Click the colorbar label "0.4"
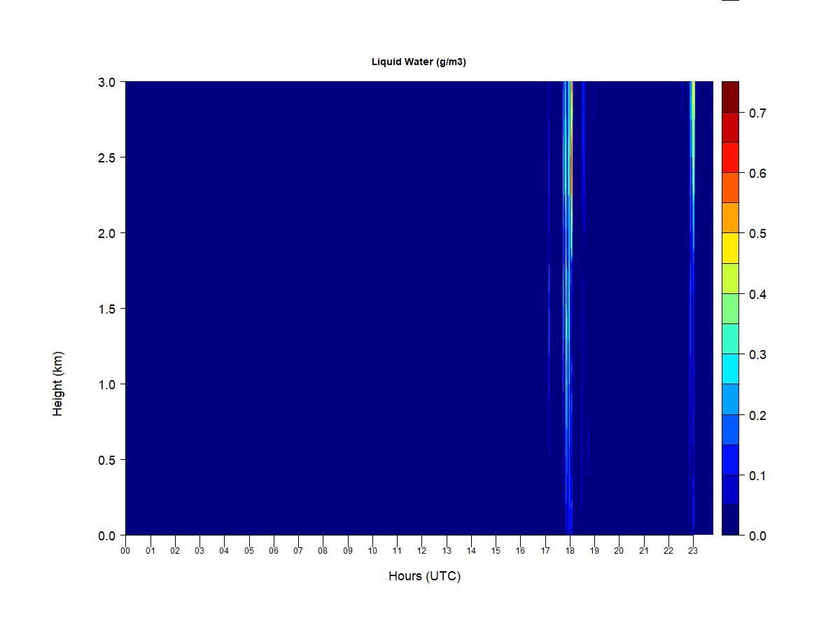This screenshot has height=630, width=840. pyautogui.click(x=757, y=295)
